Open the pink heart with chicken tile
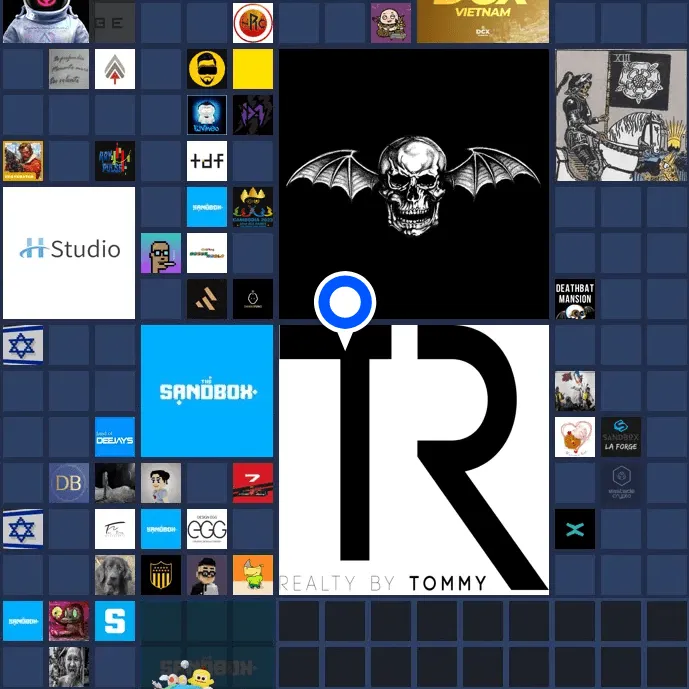 (575, 437)
